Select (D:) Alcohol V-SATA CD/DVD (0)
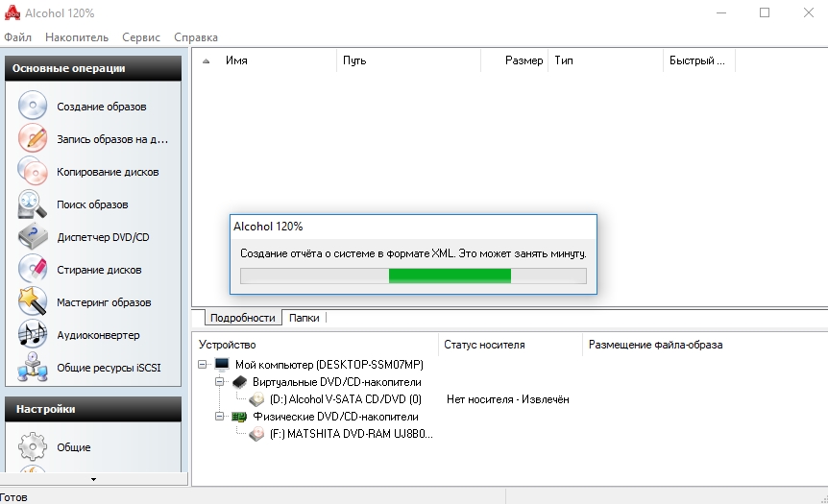Viewport: 828px width, 504px height. (x=346, y=399)
